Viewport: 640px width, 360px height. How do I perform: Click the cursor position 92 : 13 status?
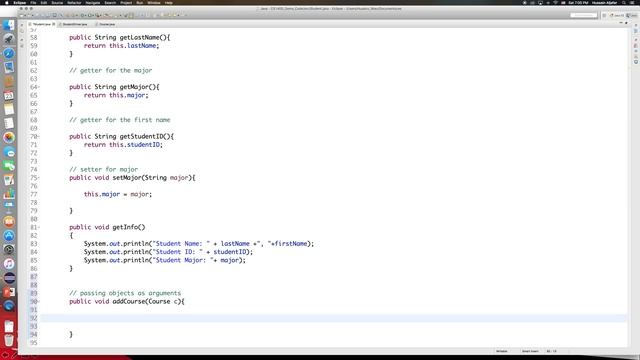pyautogui.click(x=551, y=351)
